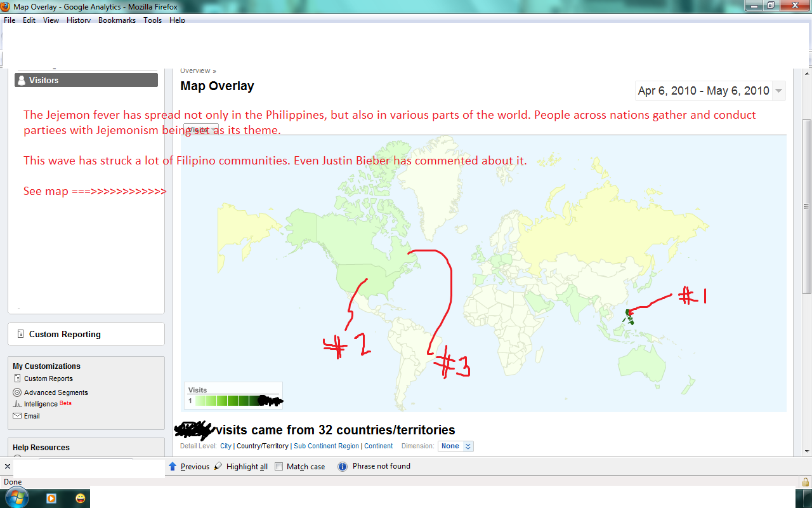
Task: Open the Help menu
Action: pyautogui.click(x=177, y=20)
